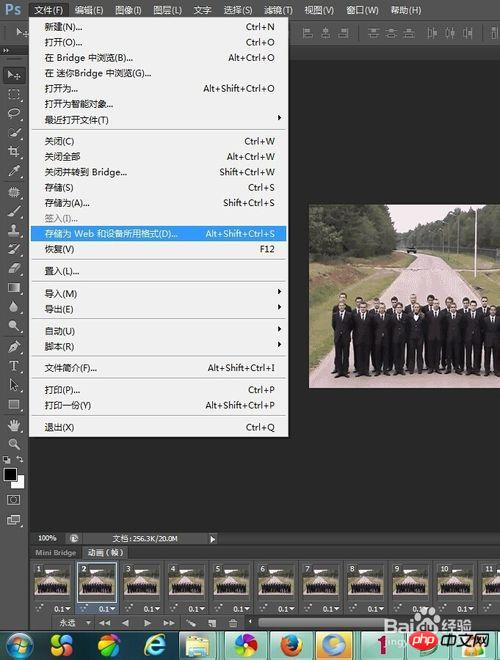The width and height of the screenshot is (500, 660).
Task: Select the Crop tool
Action: pos(14,152)
